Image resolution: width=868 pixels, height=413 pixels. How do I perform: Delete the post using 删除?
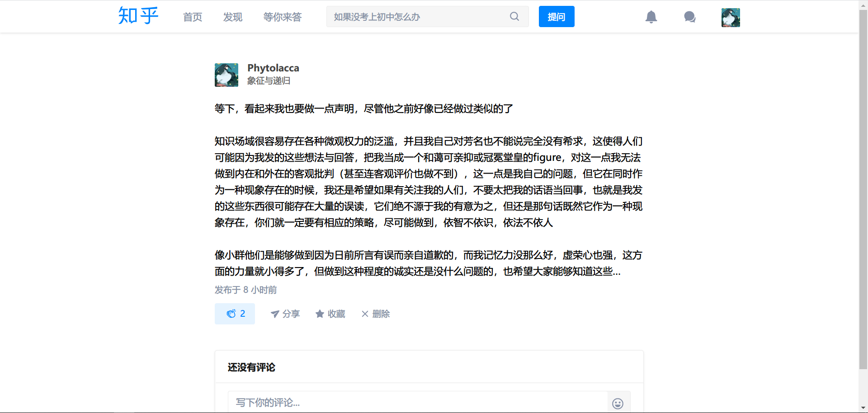[x=376, y=314]
